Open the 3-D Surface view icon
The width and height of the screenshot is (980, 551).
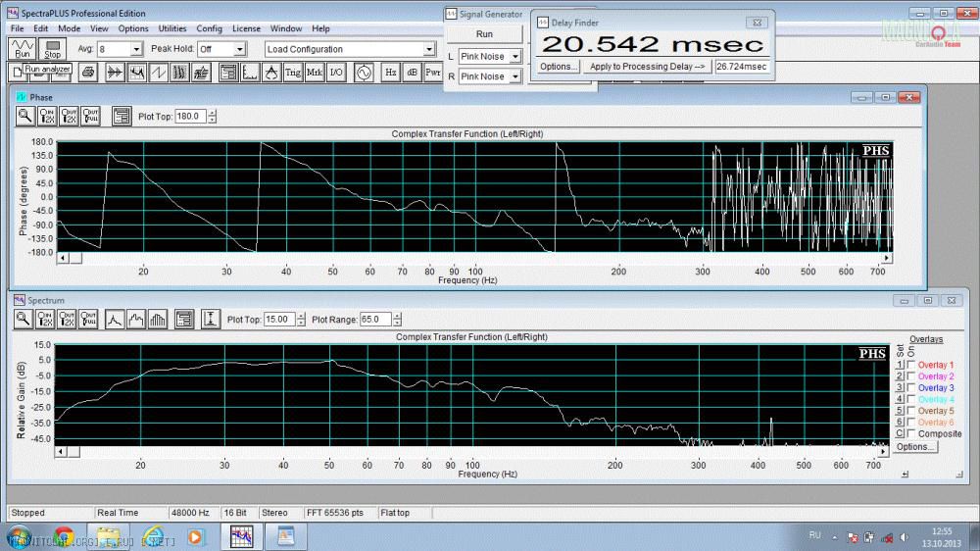(201, 73)
